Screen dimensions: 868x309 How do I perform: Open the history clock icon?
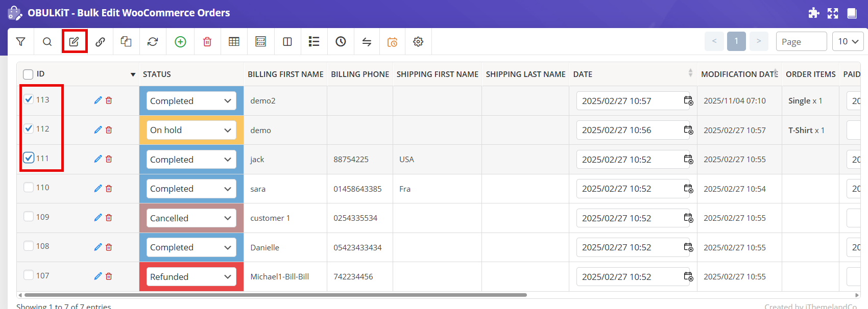[341, 42]
